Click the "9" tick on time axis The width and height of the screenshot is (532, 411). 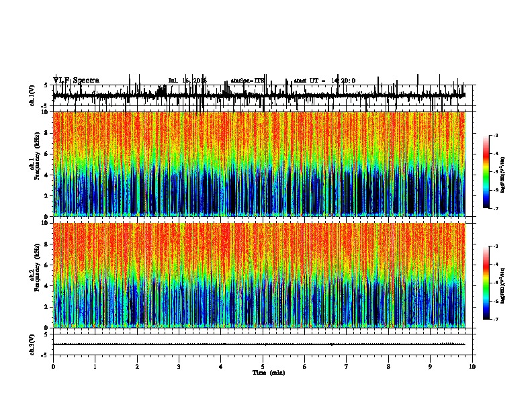pos(430,367)
